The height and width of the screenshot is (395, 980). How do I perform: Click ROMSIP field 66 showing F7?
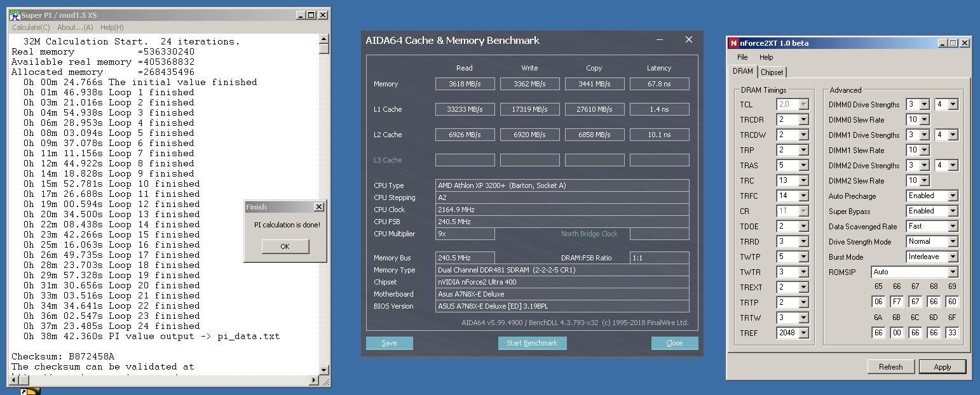click(897, 302)
